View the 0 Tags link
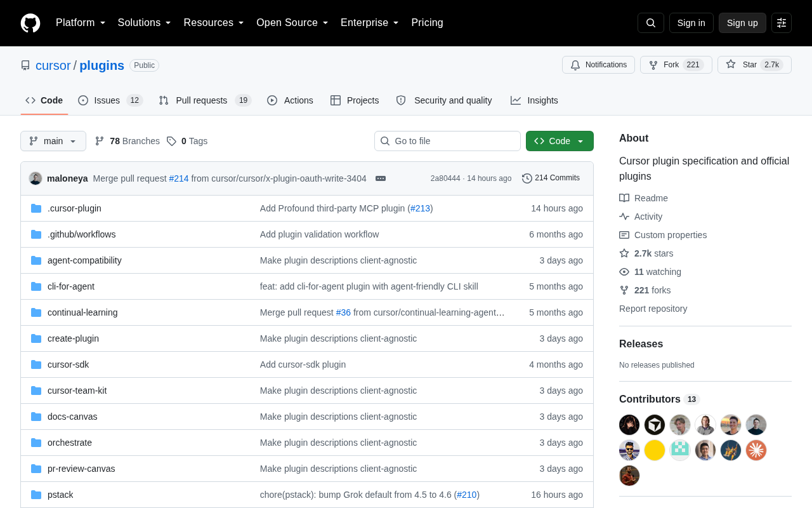The height and width of the screenshot is (508, 812). click(x=187, y=141)
